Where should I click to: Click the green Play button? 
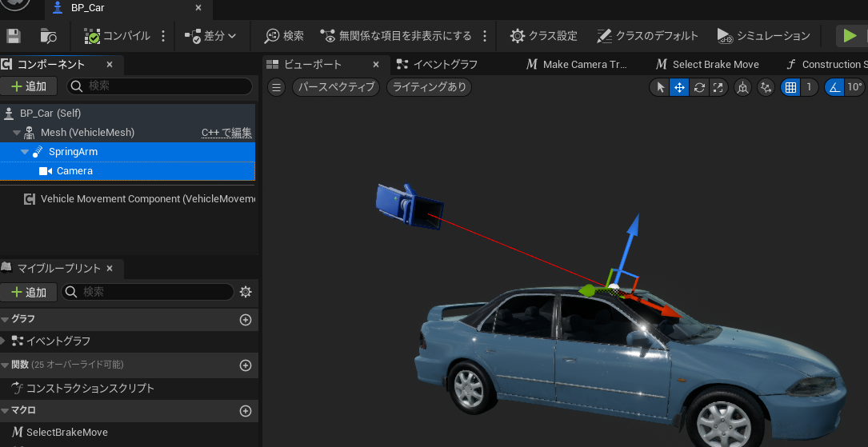850,36
